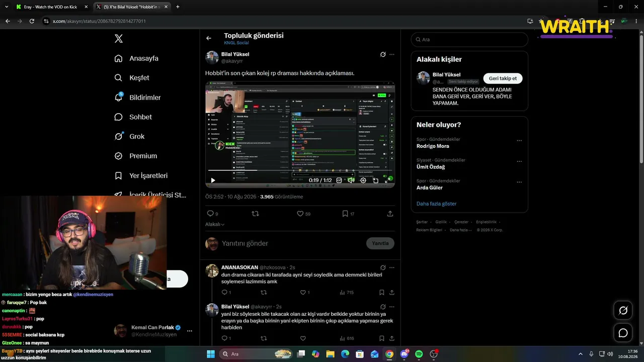Open Spotify from the taskbar
Image resolution: width=644 pixels, height=362 pixels.
click(419, 354)
